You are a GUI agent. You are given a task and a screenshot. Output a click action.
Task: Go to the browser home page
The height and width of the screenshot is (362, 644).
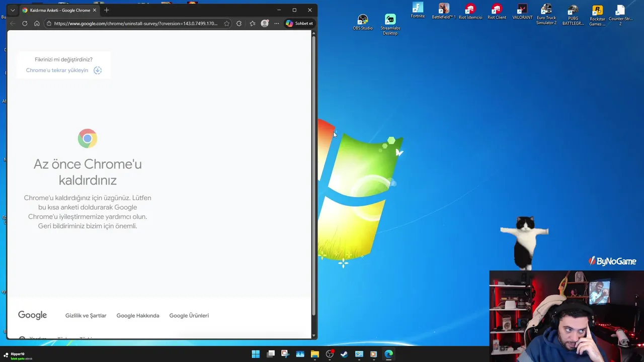click(37, 24)
